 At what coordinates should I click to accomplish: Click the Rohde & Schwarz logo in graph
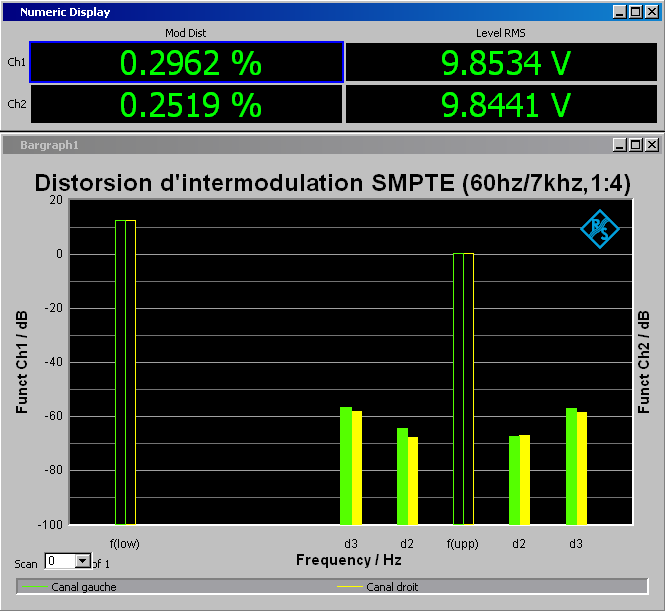[x=600, y=229]
